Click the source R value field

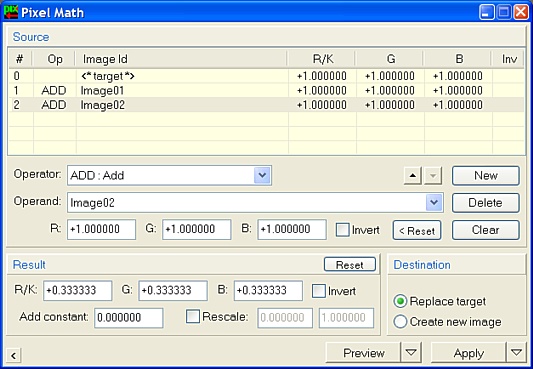coord(101,229)
